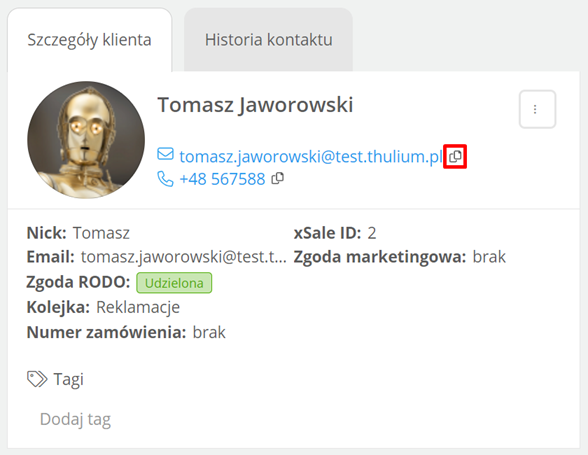Copy the email address with the copy icon
This screenshot has height=455, width=588.
tap(455, 156)
